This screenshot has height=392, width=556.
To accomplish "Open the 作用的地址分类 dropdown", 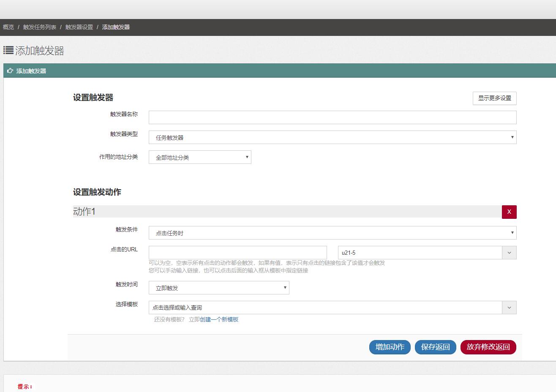I will 200,157.
